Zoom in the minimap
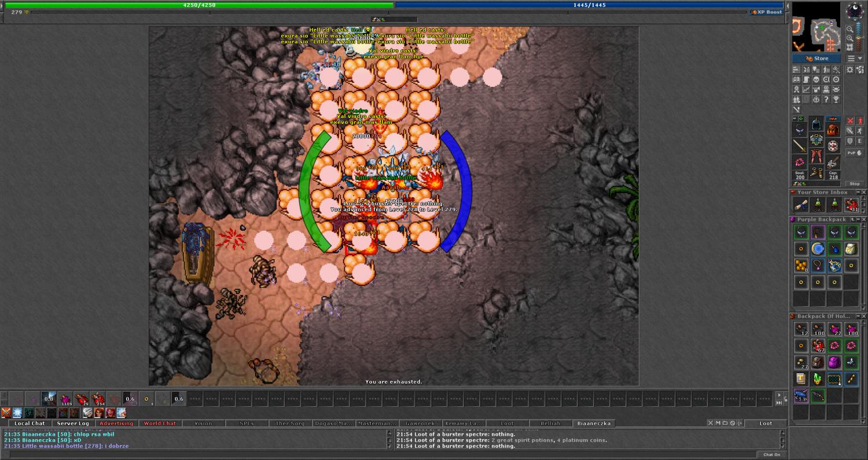The width and height of the screenshot is (868, 460). (x=850, y=38)
